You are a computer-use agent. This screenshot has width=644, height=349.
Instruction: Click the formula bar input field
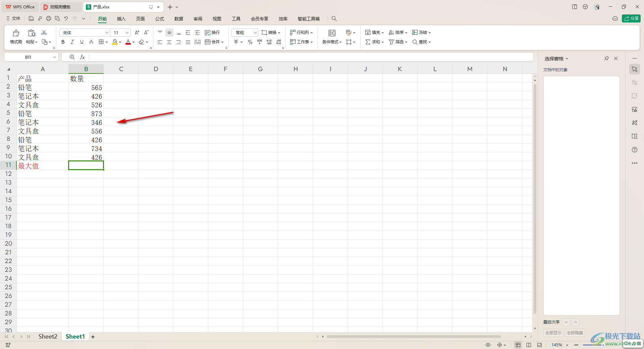click(x=311, y=57)
